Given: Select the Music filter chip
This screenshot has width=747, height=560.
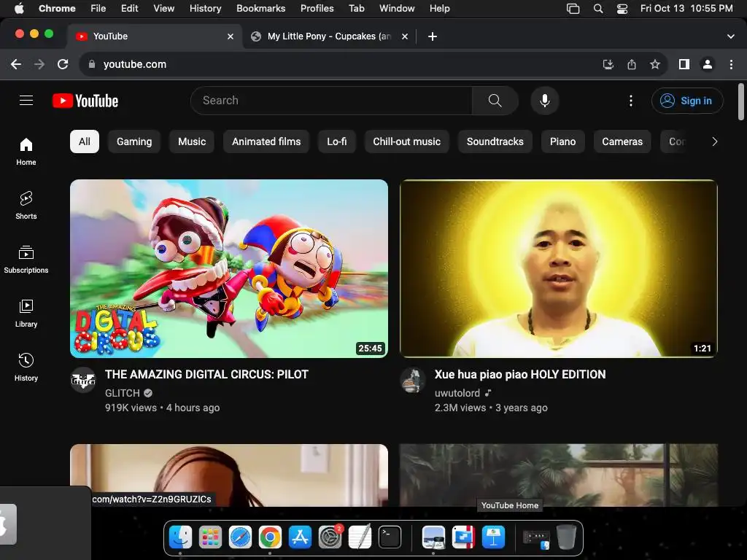Looking at the screenshot, I should tap(192, 141).
